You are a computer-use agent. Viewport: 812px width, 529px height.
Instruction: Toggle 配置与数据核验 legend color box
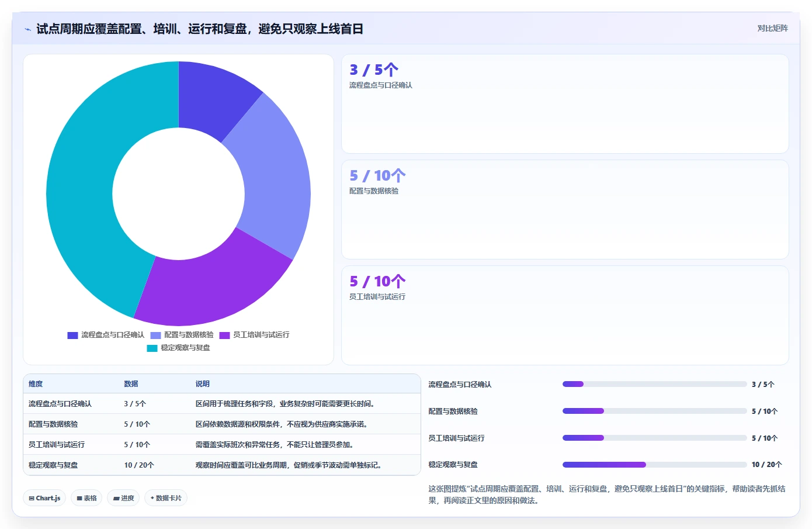155,336
